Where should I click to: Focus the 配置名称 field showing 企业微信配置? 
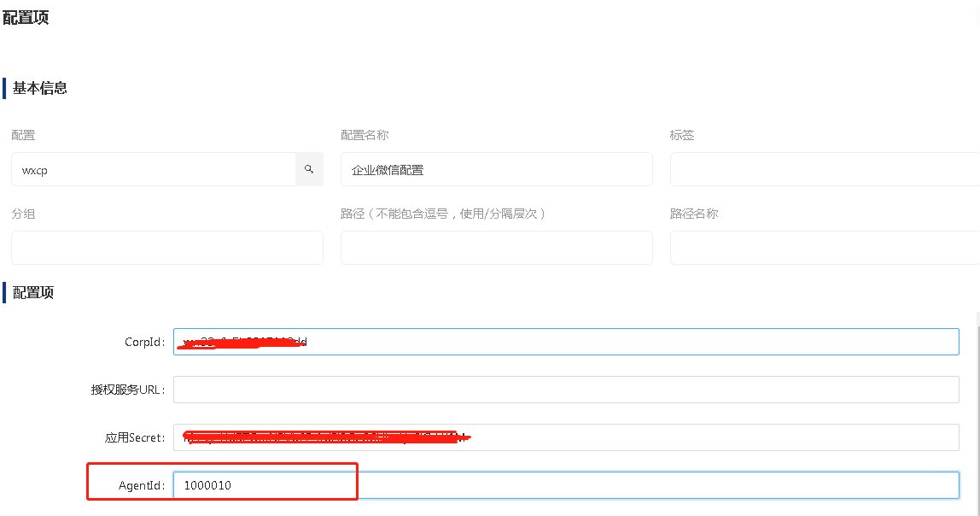pyautogui.click(x=496, y=169)
